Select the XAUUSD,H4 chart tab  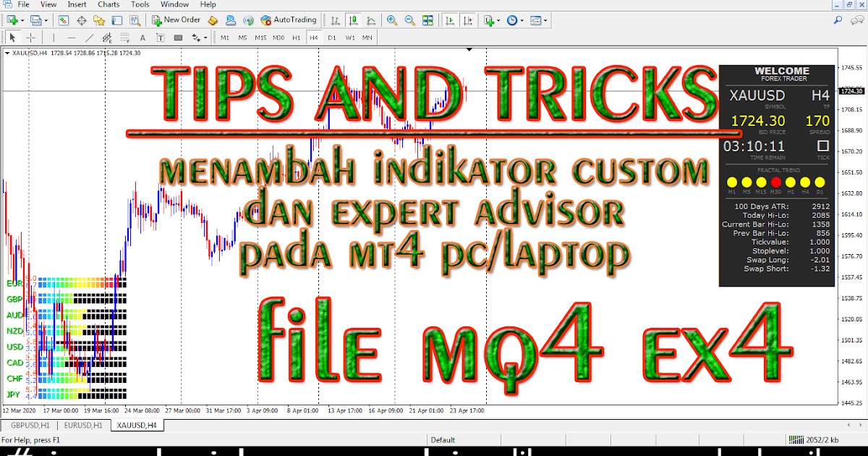pos(137,426)
